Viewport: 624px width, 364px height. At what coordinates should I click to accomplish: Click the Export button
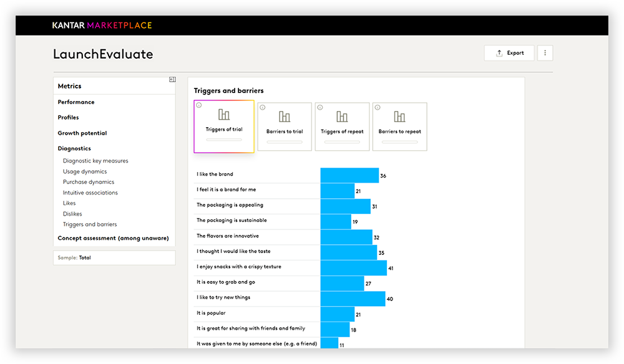pyautogui.click(x=509, y=52)
